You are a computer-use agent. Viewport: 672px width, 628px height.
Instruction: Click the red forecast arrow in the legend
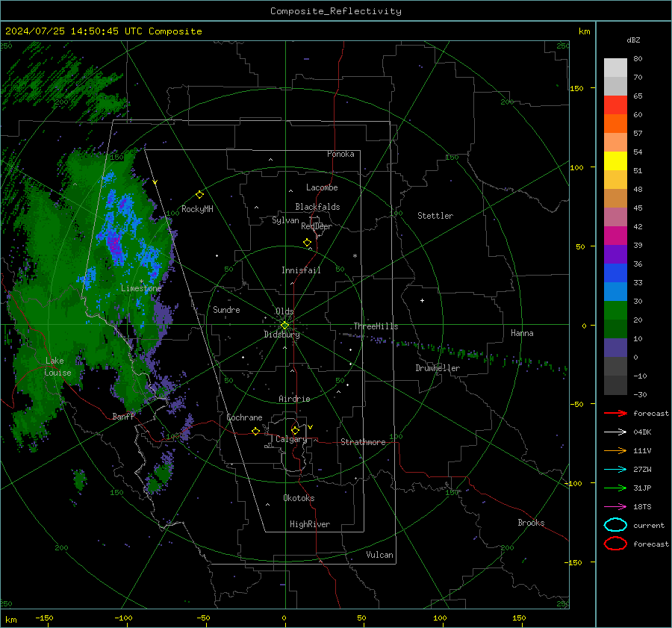615,413
